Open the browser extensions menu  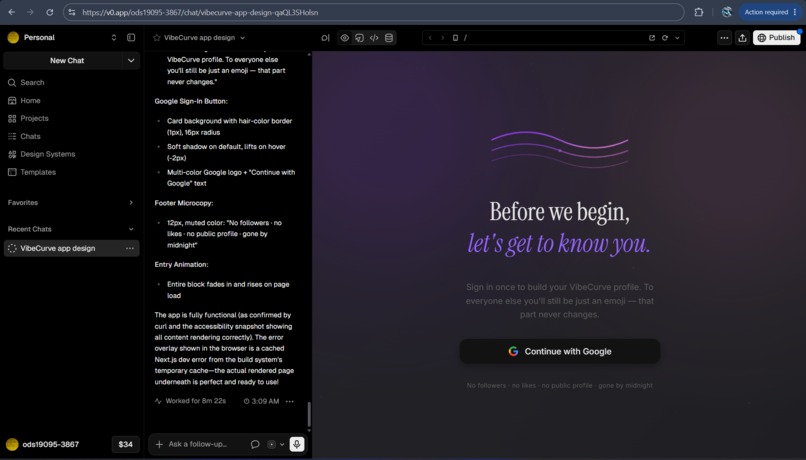[699, 12]
